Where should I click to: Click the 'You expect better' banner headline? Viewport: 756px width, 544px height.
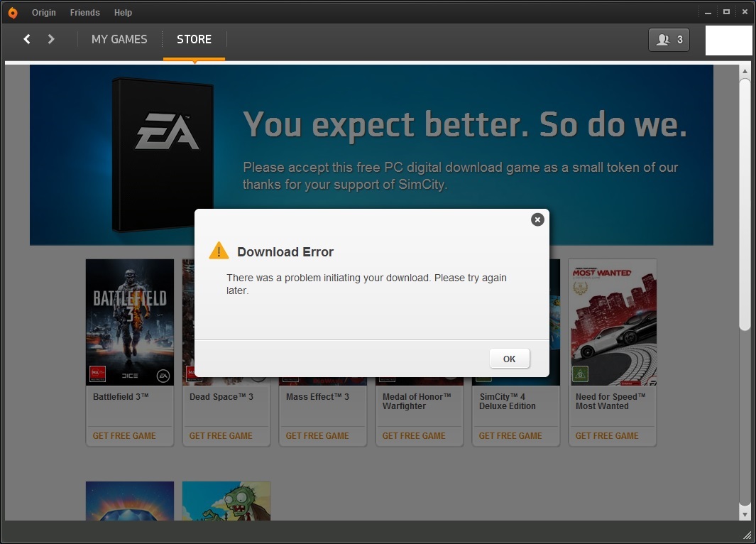point(465,125)
